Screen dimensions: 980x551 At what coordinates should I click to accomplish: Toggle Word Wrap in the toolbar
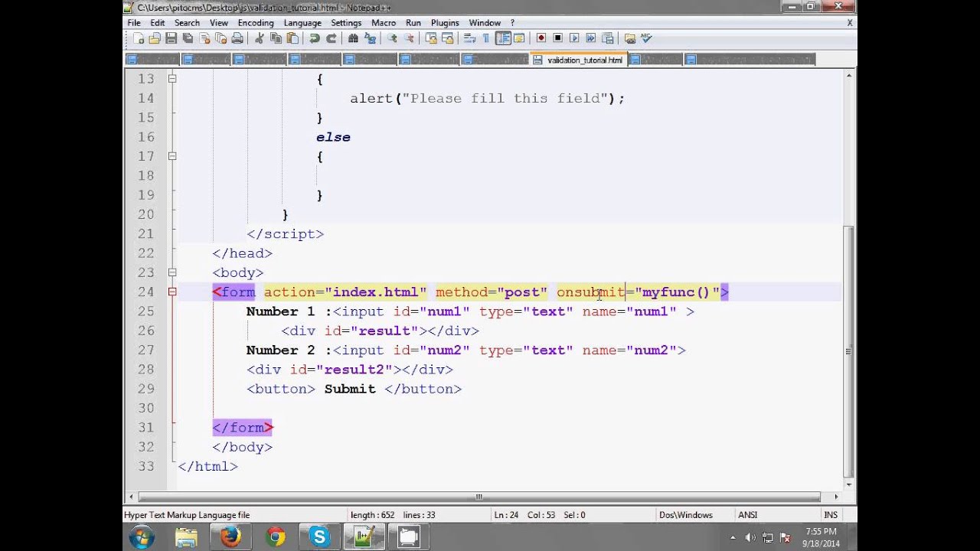tap(469, 38)
